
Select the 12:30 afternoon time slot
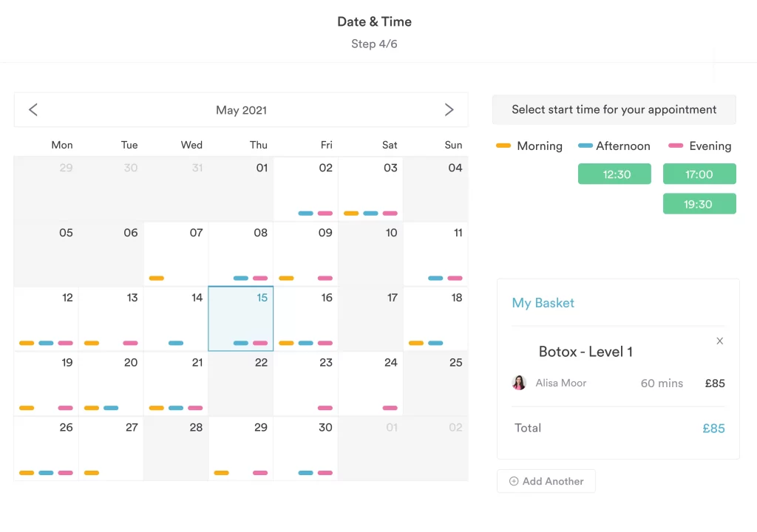614,174
